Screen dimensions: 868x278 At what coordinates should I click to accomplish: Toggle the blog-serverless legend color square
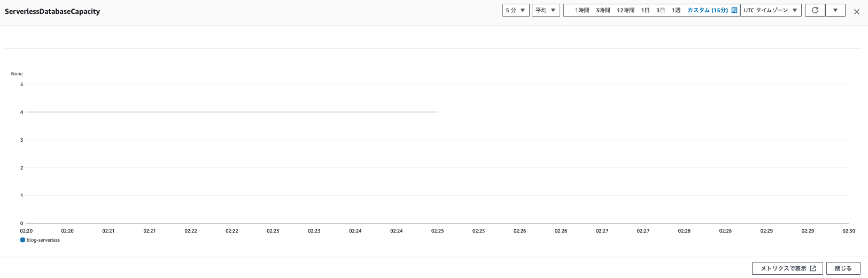click(x=22, y=240)
